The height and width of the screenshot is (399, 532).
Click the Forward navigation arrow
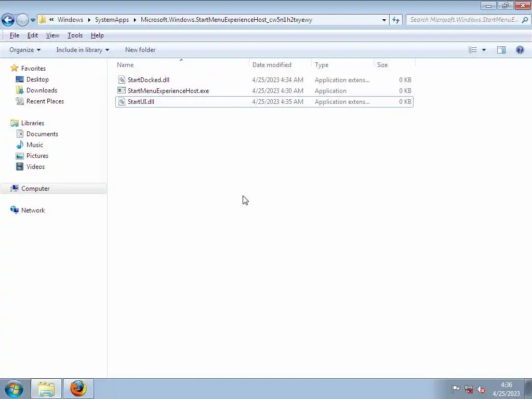pyautogui.click(x=22, y=20)
